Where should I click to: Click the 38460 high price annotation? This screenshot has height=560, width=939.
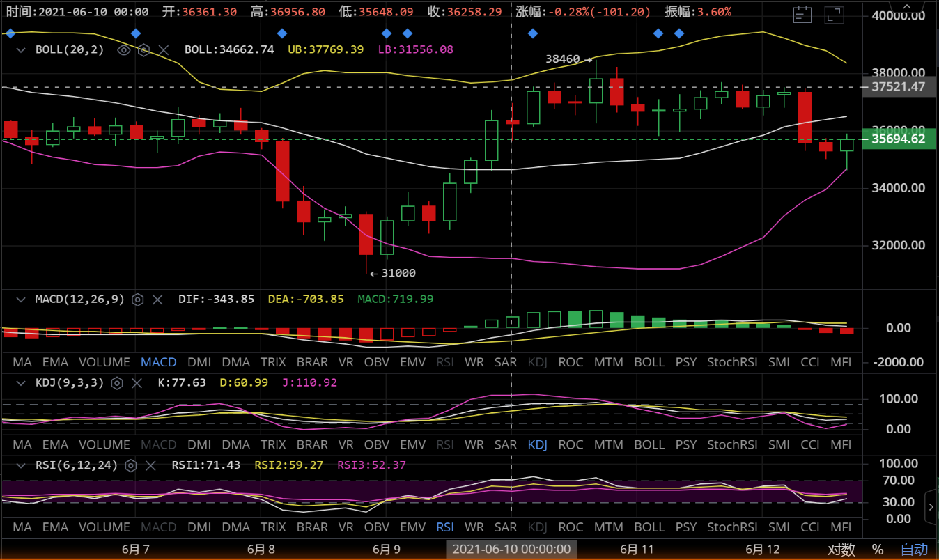point(563,59)
